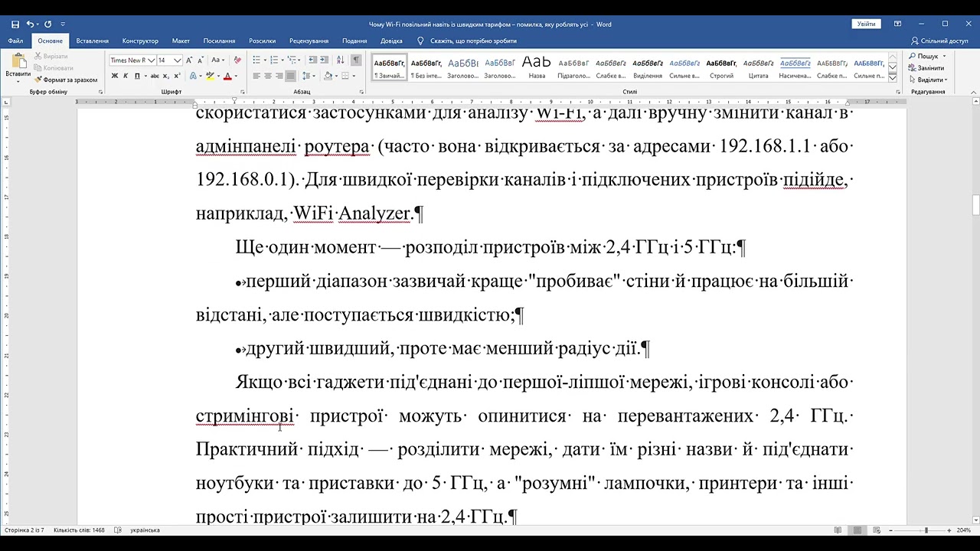The width and height of the screenshot is (980, 551).
Task: Undo the last action
Action: click(x=31, y=24)
